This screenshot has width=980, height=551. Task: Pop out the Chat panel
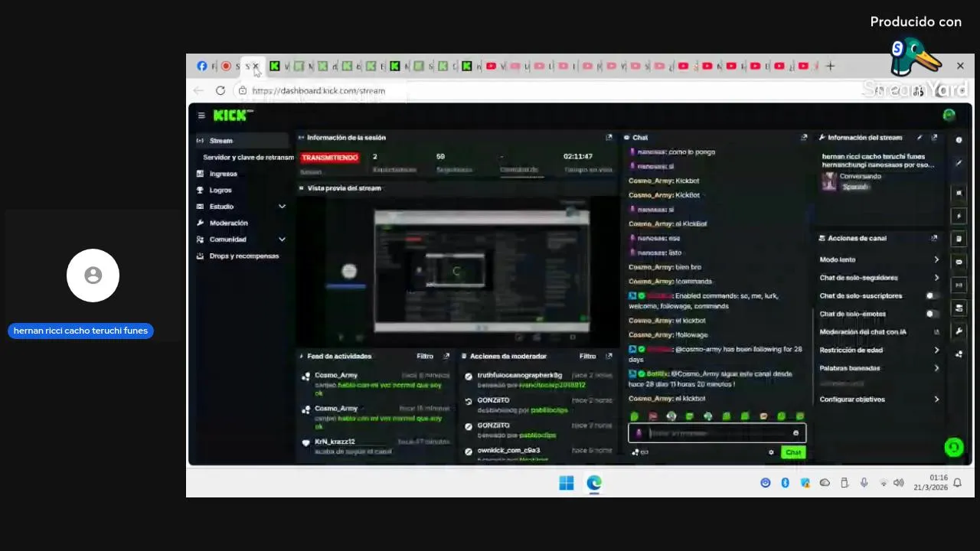(804, 138)
